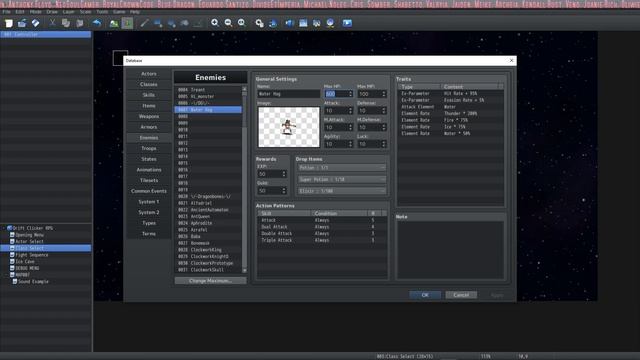640x360 pixels.
Task: Switch to Map editing mode icon
Action: 114,23
